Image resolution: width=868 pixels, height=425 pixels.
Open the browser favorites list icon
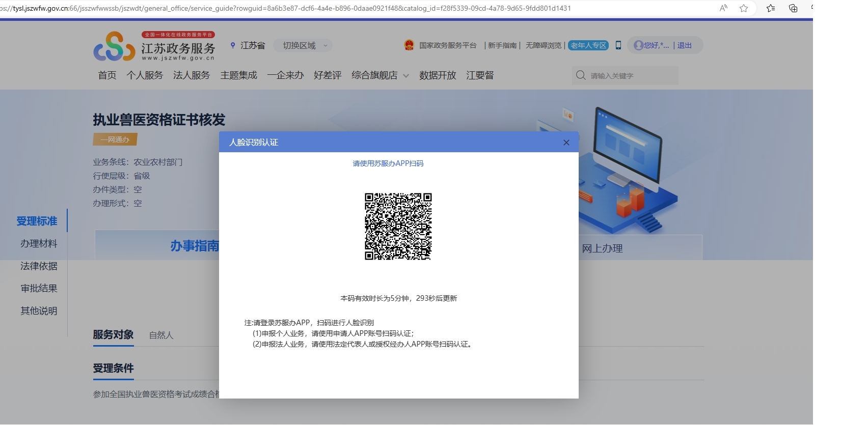click(x=771, y=8)
